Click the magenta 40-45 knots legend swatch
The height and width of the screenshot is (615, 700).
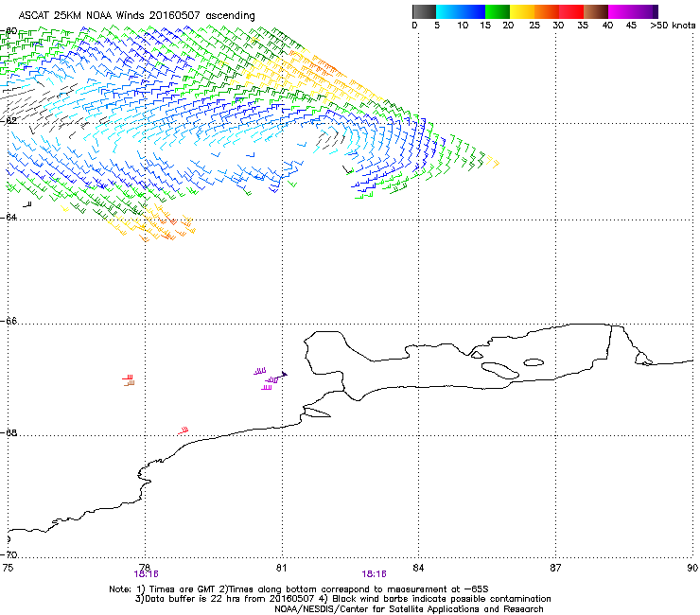coord(621,11)
